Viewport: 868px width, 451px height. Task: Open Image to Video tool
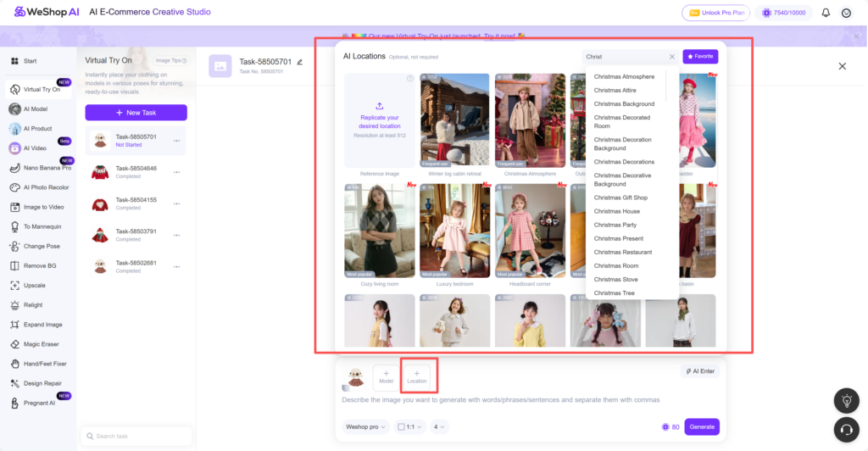coord(37,207)
